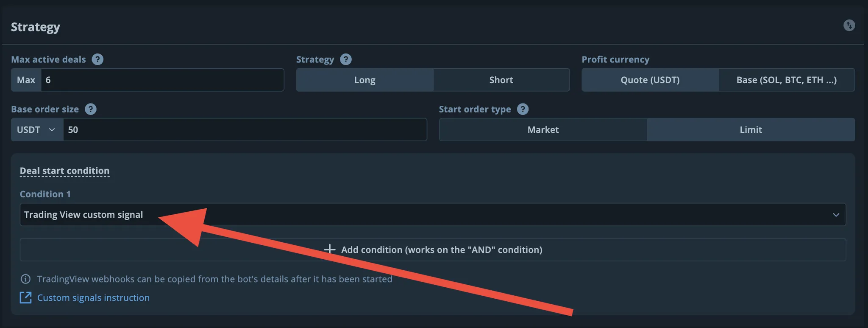
Task: Select Market start order type
Action: [x=543, y=129]
